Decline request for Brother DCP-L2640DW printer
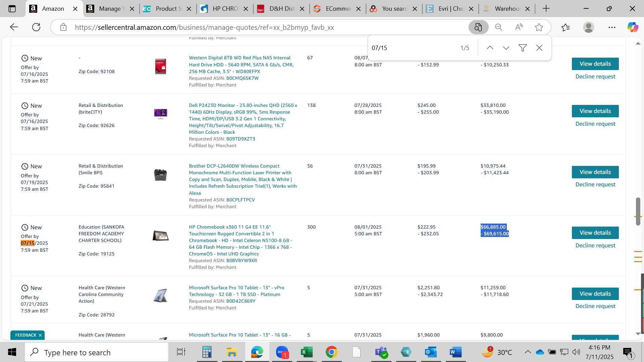The width and height of the screenshot is (644, 362). 595,184
